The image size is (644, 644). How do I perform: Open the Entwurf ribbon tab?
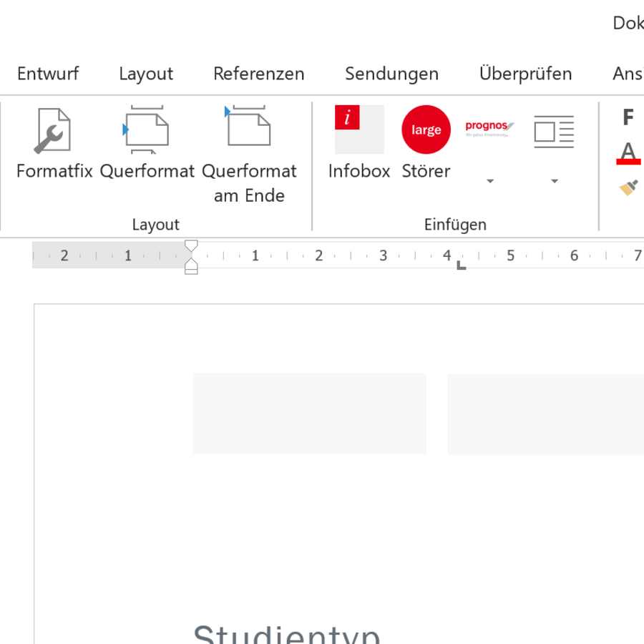click(48, 74)
